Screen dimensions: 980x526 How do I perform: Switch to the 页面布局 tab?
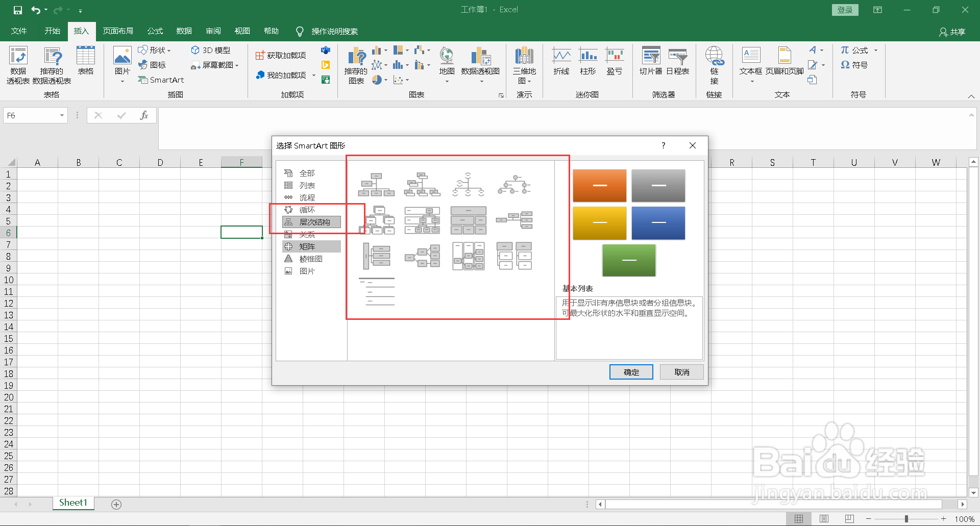tap(118, 31)
